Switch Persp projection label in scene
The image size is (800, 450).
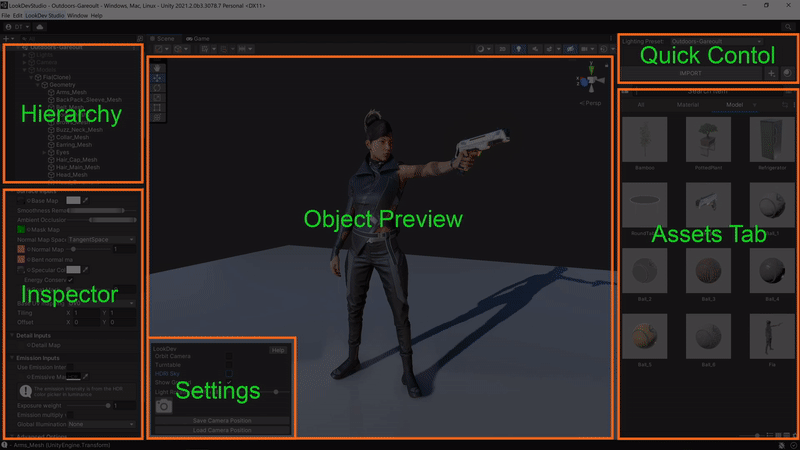point(590,103)
